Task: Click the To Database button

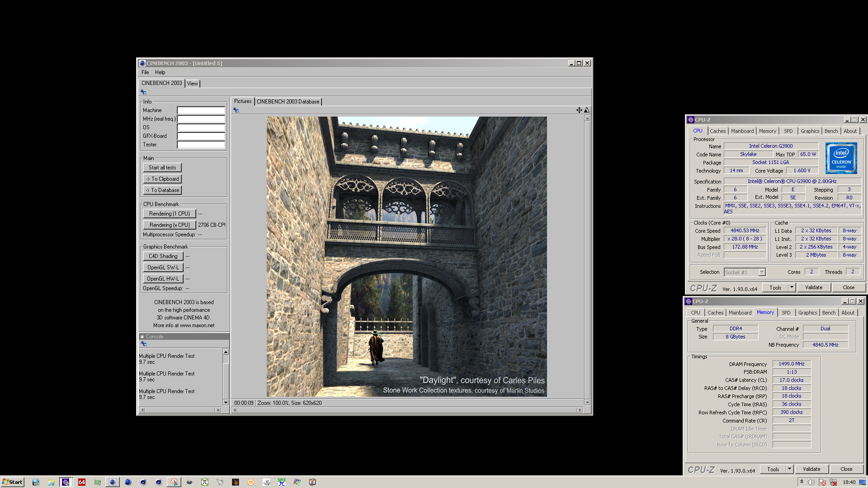Action: coord(162,190)
